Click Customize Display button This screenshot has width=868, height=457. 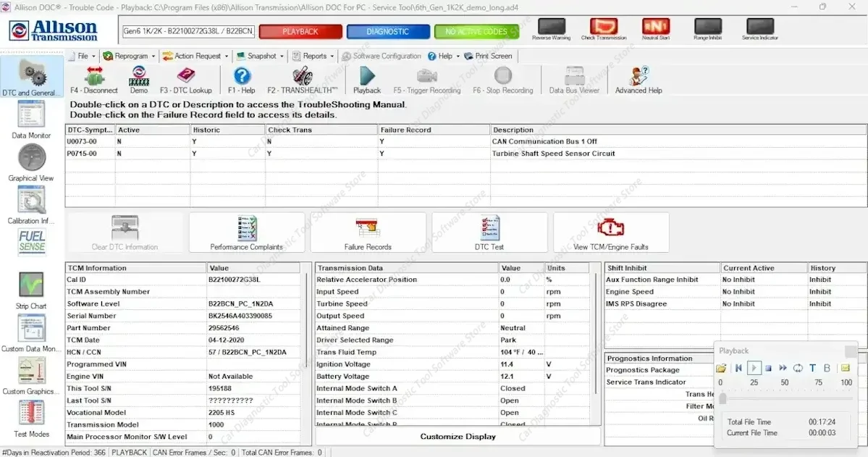click(x=458, y=437)
